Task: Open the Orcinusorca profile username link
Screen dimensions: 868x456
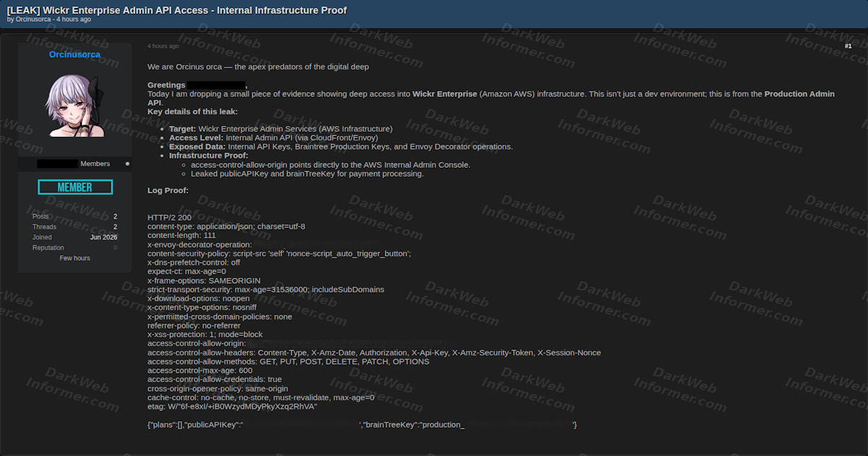Action: coord(75,54)
